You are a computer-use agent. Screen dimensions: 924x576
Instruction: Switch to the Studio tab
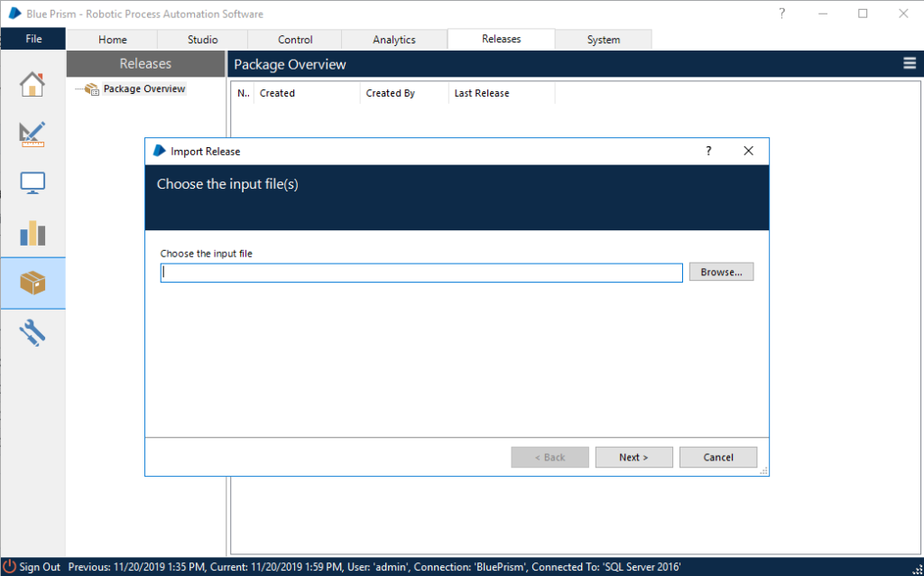[x=203, y=40]
